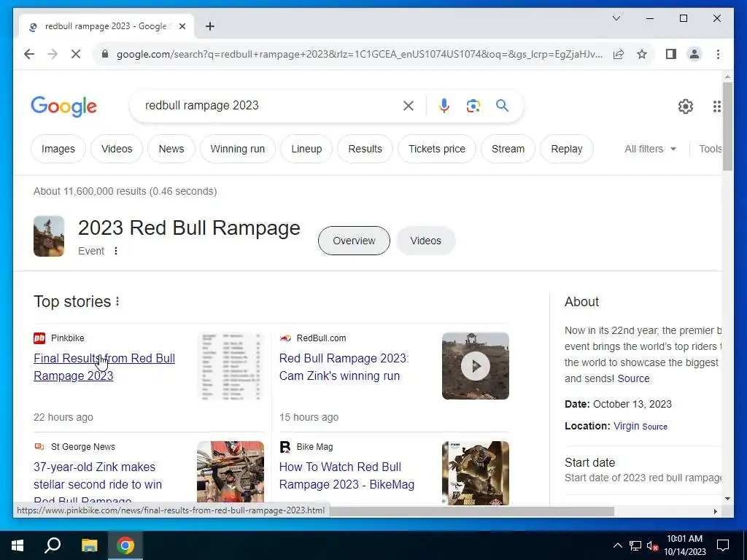Open the Windows Start menu

click(x=18, y=545)
